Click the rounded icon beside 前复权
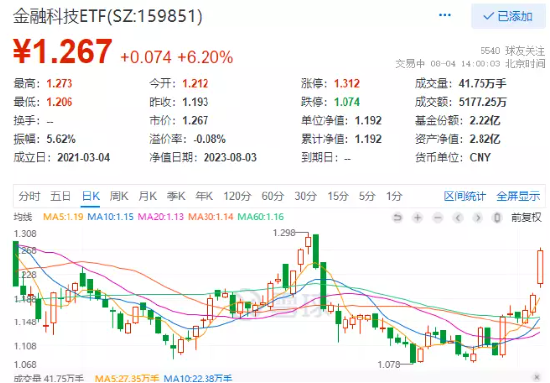 click(x=497, y=218)
